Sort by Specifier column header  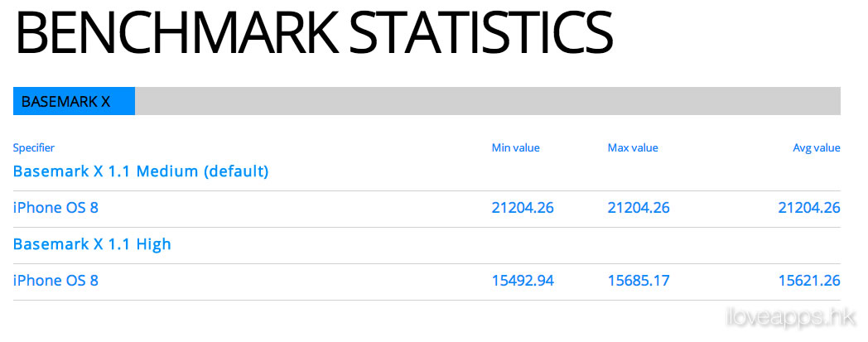click(x=34, y=147)
